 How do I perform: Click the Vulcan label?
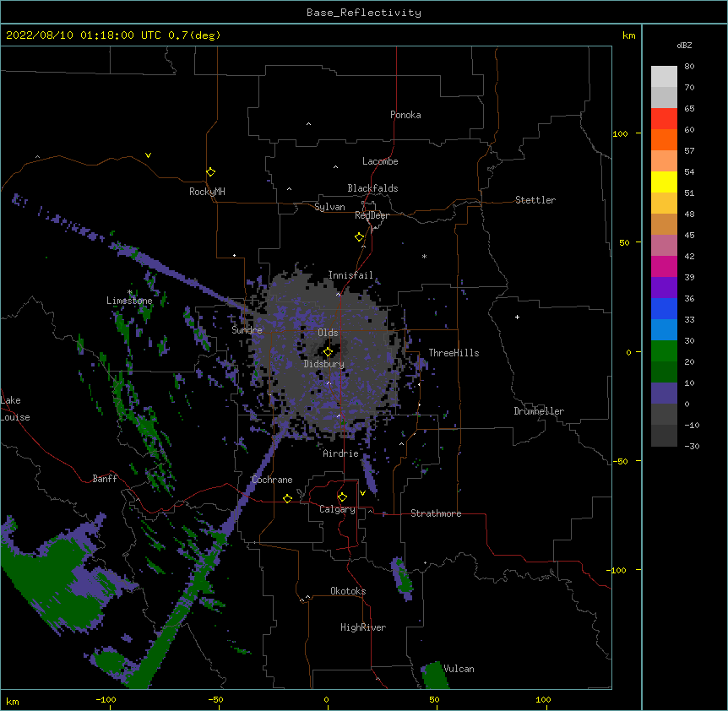pos(459,669)
